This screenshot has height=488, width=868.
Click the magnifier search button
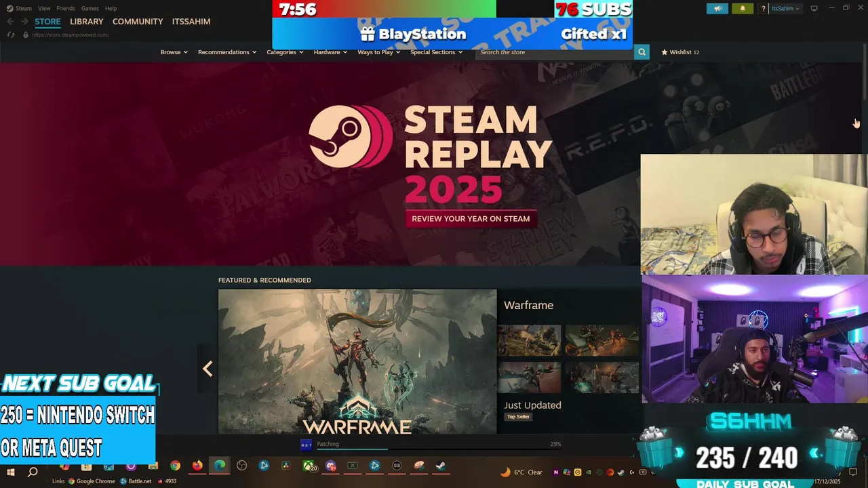642,52
